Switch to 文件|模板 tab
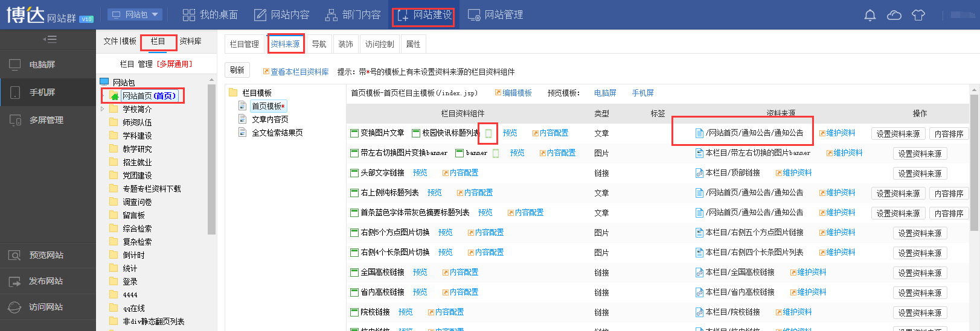The width and height of the screenshot is (980, 331). [x=120, y=41]
